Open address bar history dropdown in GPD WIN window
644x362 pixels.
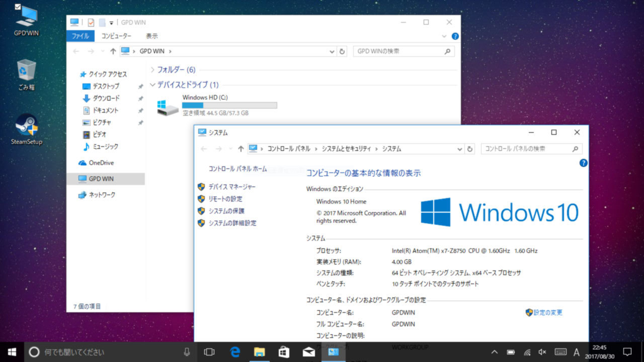(x=332, y=51)
